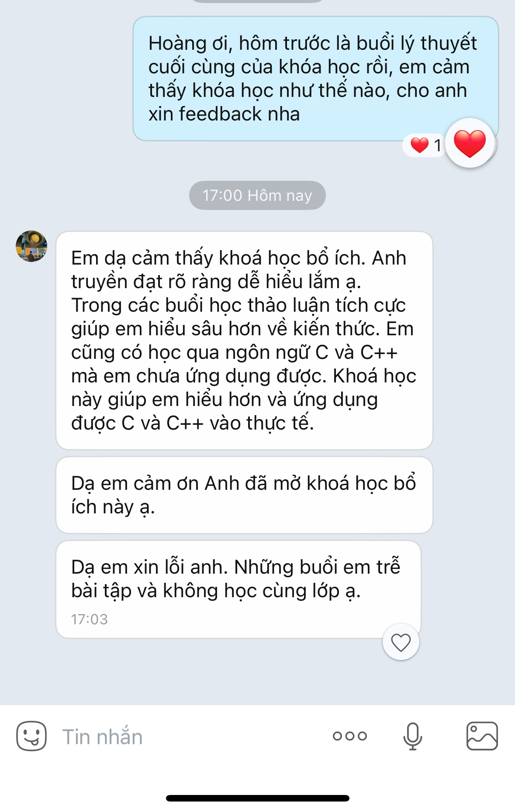Focus the Tin nhắn message input
515x812 pixels.
(x=188, y=736)
